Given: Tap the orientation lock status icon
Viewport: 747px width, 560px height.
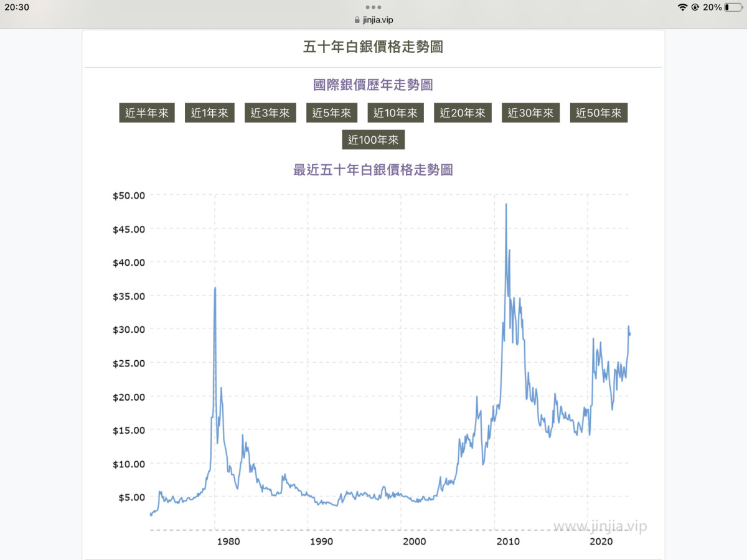Looking at the screenshot, I should tap(695, 7).
